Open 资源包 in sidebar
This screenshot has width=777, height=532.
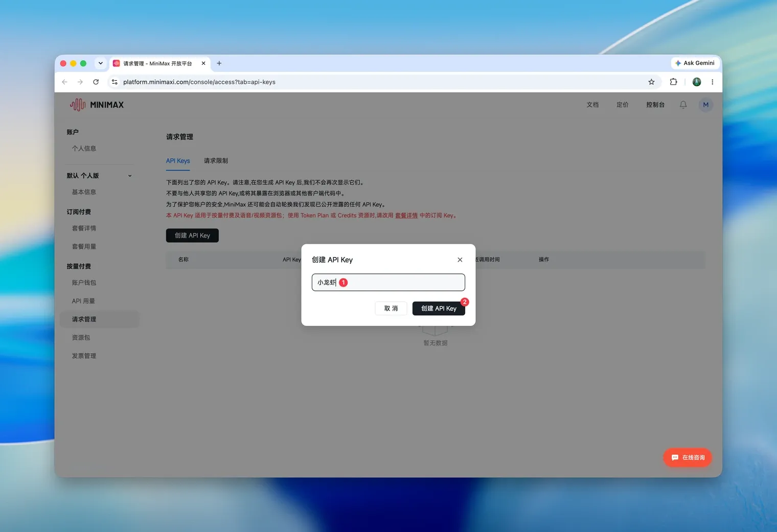pos(81,338)
